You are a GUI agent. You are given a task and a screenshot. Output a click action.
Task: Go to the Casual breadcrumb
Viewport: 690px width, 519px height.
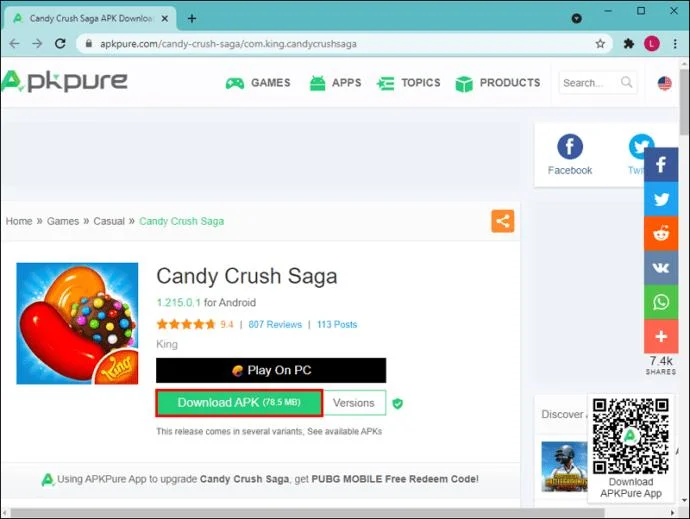109,221
